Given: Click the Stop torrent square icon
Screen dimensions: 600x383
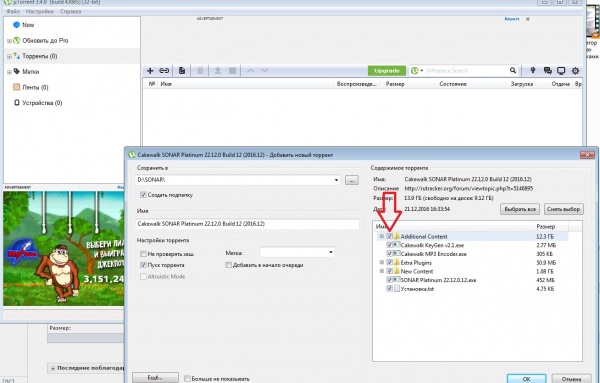Looking at the screenshot, I should click(x=232, y=71).
